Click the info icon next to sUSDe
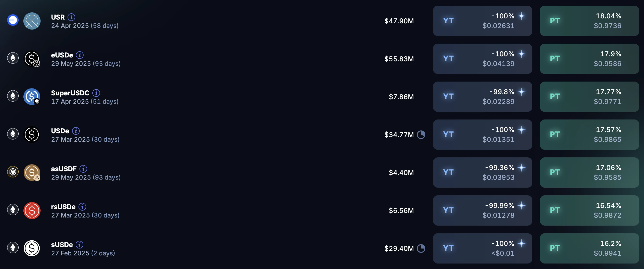Viewport: 644px width, 269px height. tap(79, 245)
